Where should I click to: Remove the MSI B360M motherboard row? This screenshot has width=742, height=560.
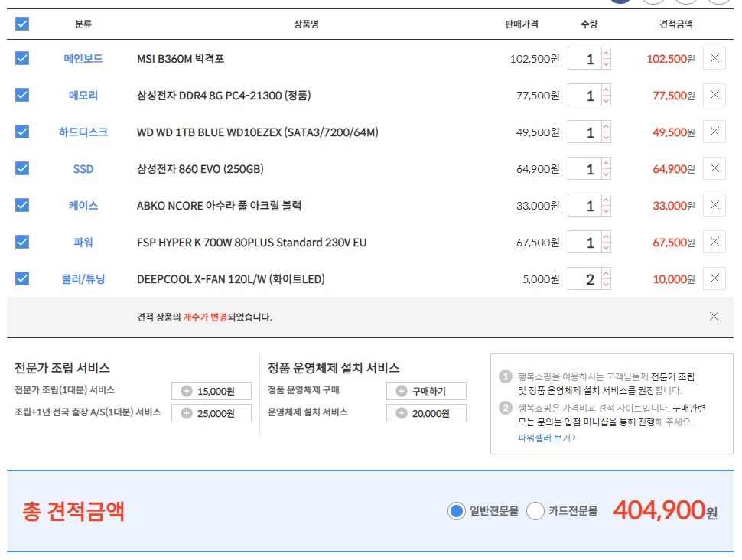714,58
